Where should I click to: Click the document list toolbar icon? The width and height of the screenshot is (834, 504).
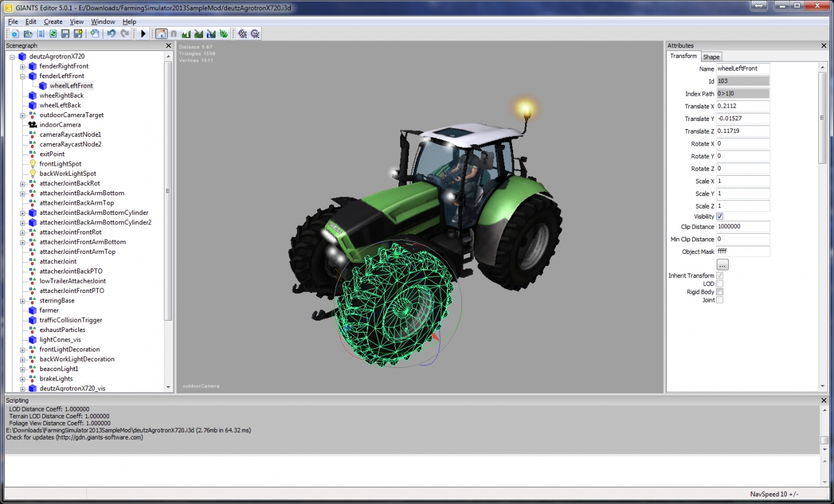[x=40, y=33]
